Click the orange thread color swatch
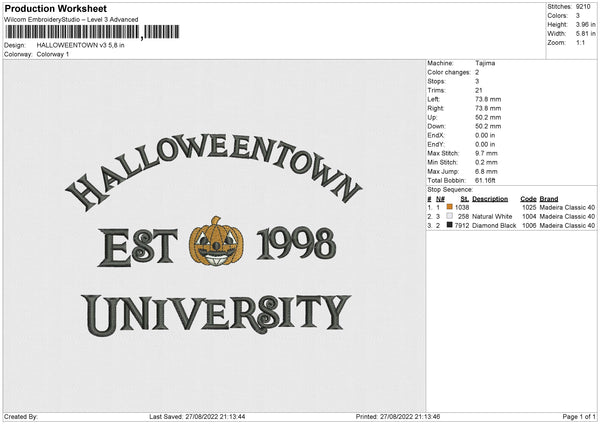Image resolution: width=600 pixels, height=424 pixels. 450,207
